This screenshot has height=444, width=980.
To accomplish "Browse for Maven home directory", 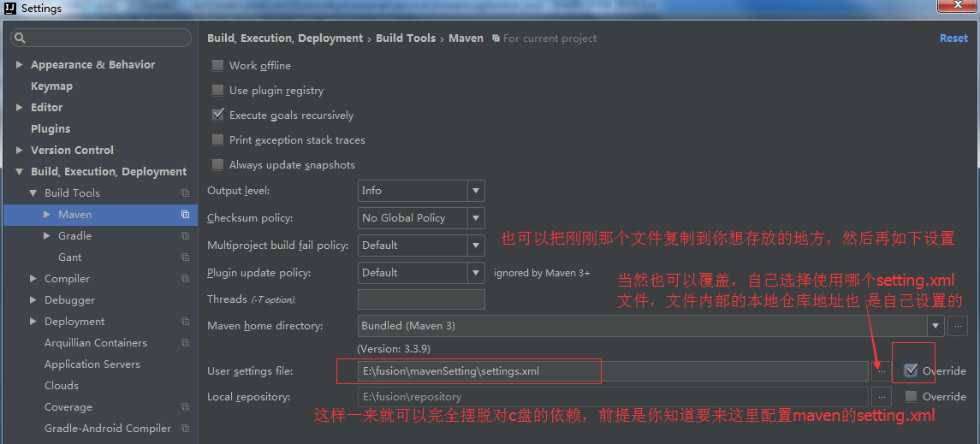I will (957, 325).
